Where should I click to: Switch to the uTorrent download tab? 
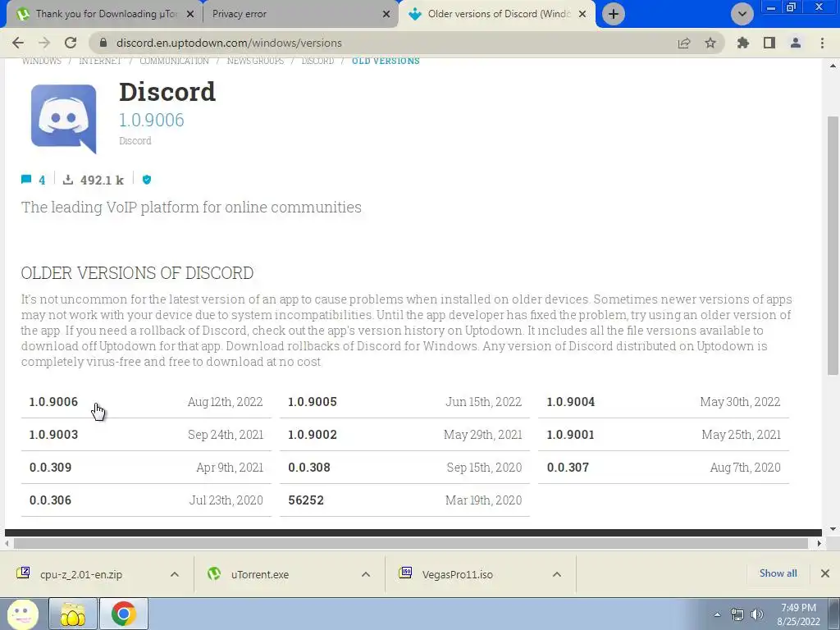point(106,14)
